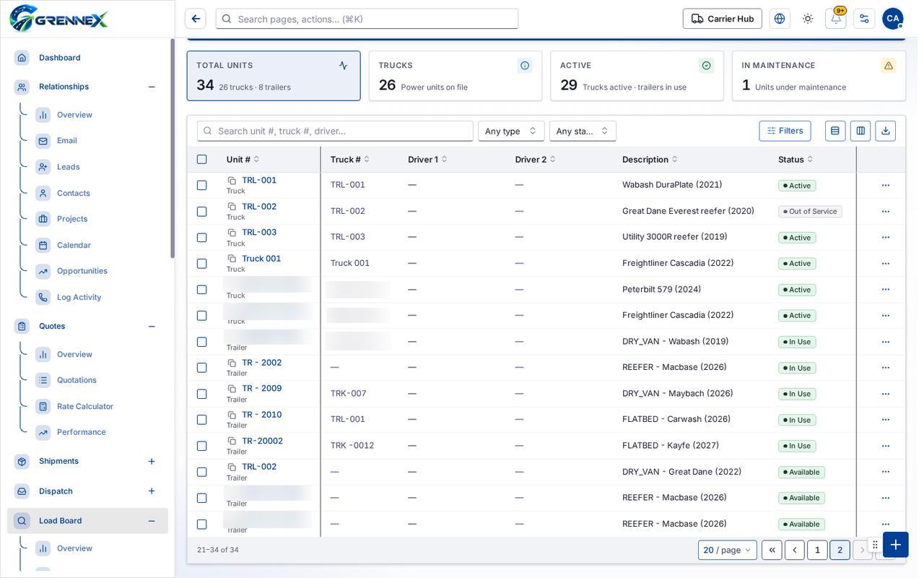This screenshot has height=578, width=924.
Task: Go to Rate Calculator in sidebar
Action: coord(85,407)
